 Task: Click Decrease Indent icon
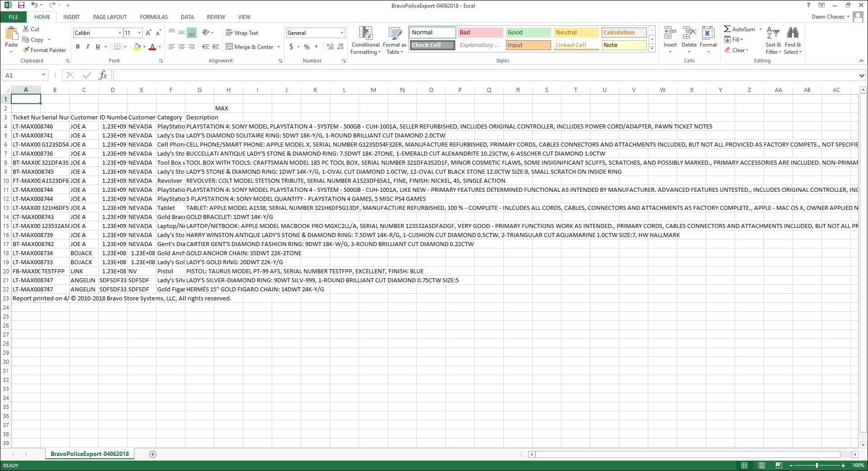[206, 47]
